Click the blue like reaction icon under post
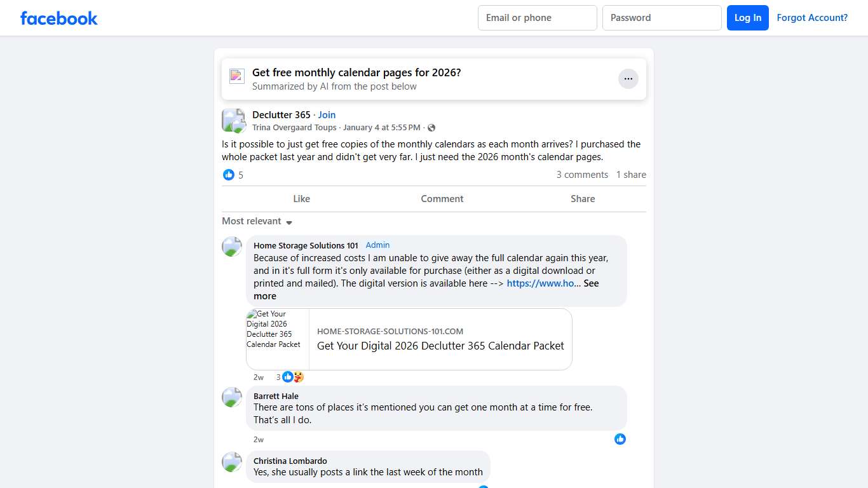The height and width of the screenshot is (488, 868). coord(229,175)
